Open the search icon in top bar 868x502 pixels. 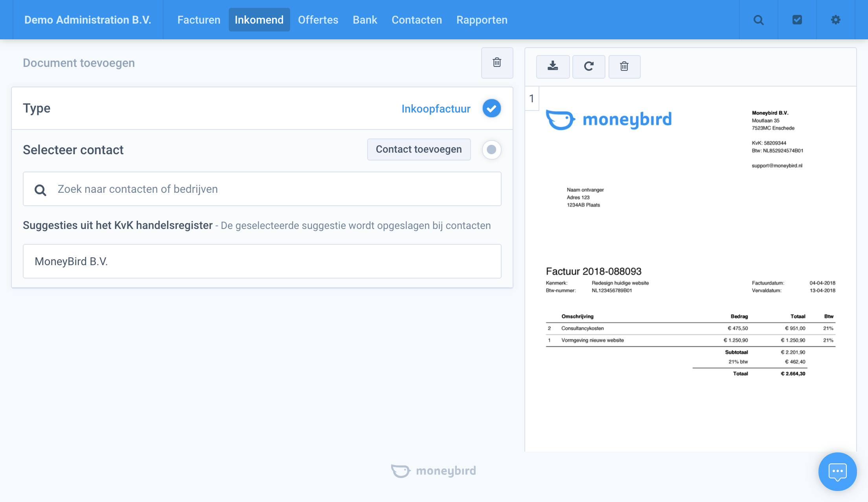point(758,20)
